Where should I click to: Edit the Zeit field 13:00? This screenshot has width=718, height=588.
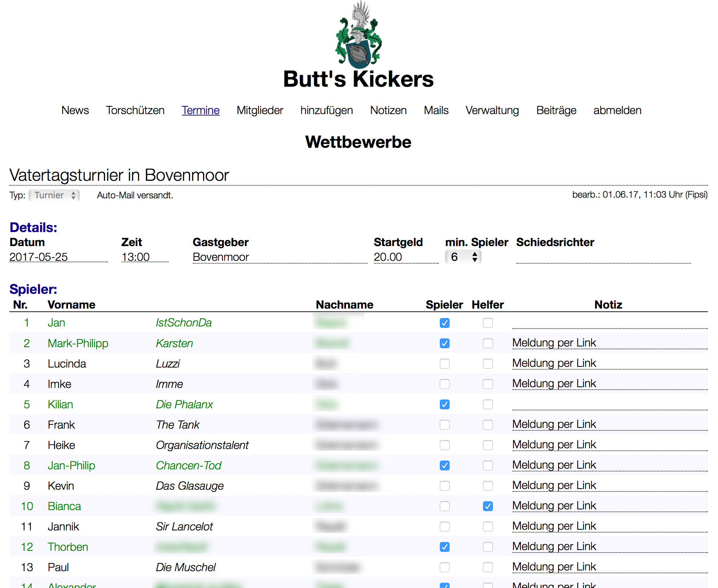(x=144, y=257)
